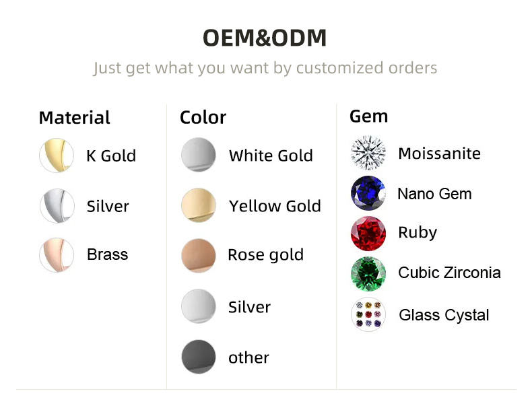
Task: Click the red Ruby gem icon
Action: pyautogui.click(x=368, y=233)
